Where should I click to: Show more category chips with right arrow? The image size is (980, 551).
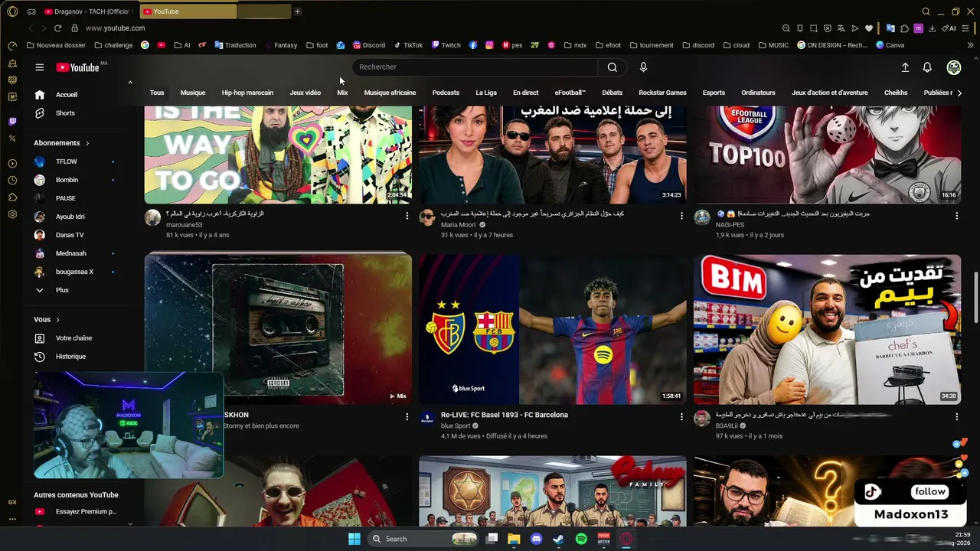point(959,93)
